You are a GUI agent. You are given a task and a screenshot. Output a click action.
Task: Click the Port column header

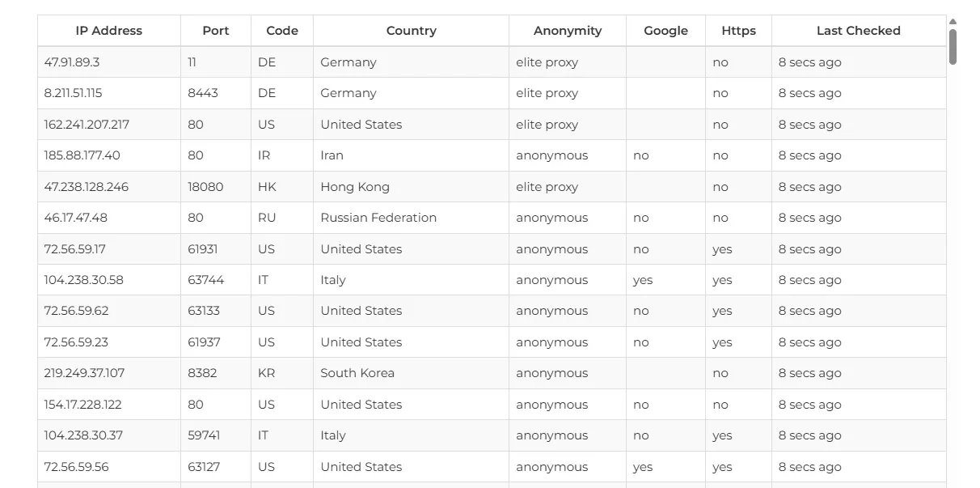(215, 30)
